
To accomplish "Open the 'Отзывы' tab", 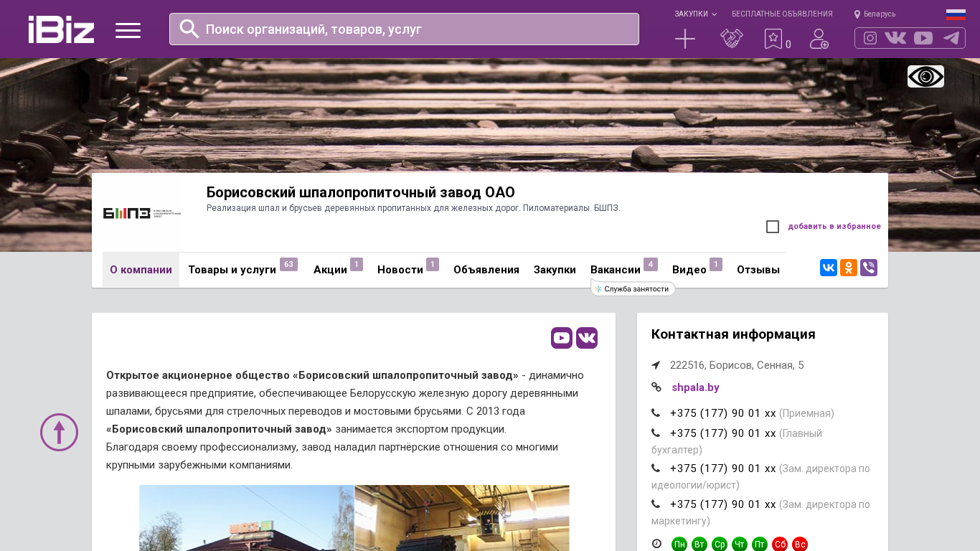I will pos(758,270).
